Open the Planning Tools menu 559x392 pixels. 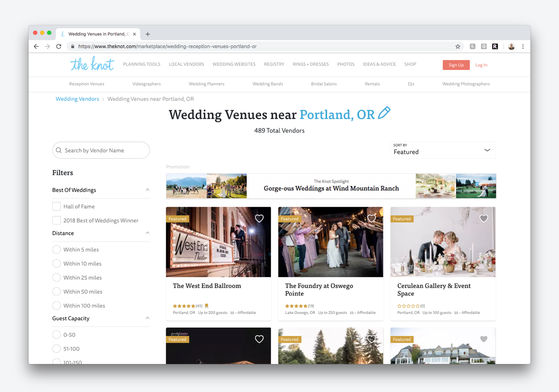[x=142, y=64]
